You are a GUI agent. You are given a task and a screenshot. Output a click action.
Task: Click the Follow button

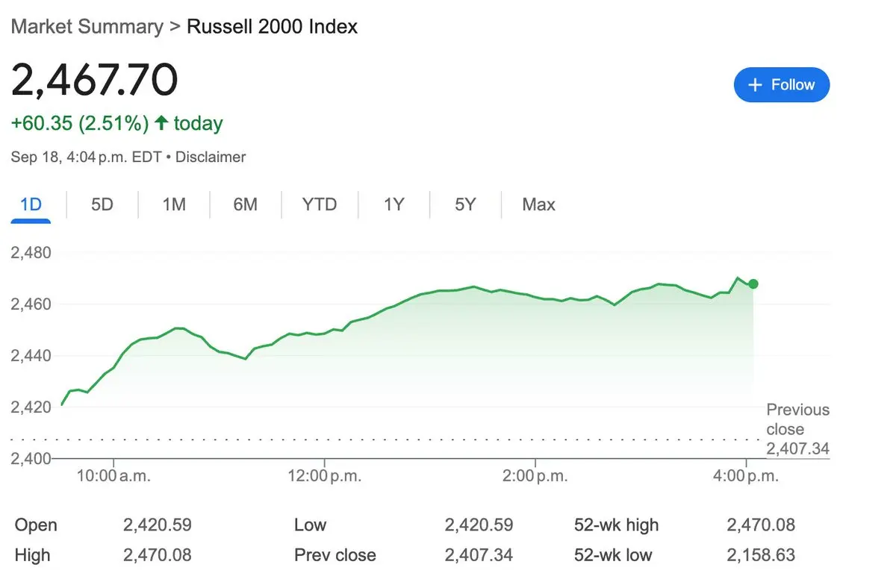click(x=782, y=85)
